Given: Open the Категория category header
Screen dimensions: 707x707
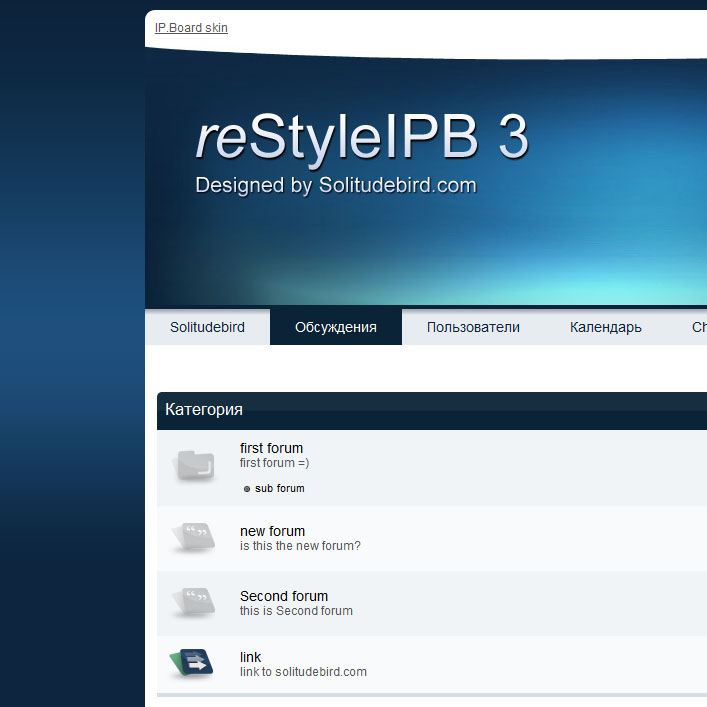Looking at the screenshot, I should click(204, 409).
